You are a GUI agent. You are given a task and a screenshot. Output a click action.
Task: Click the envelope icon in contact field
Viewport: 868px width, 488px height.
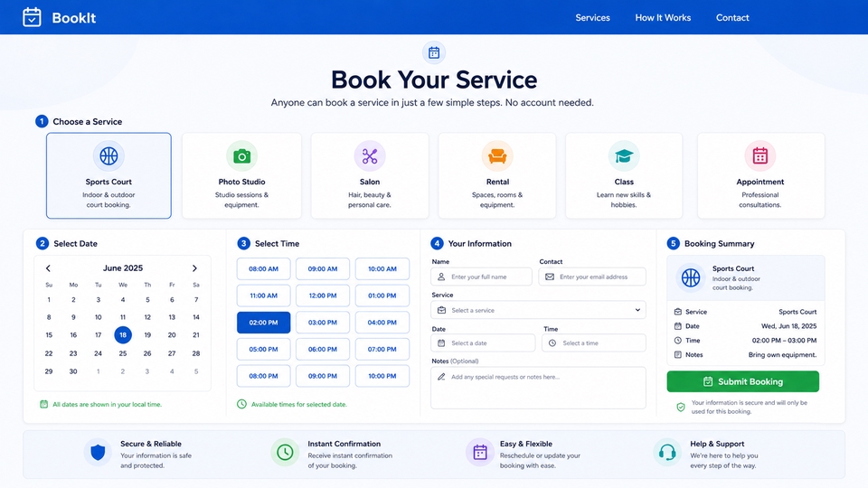pos(550,277)
